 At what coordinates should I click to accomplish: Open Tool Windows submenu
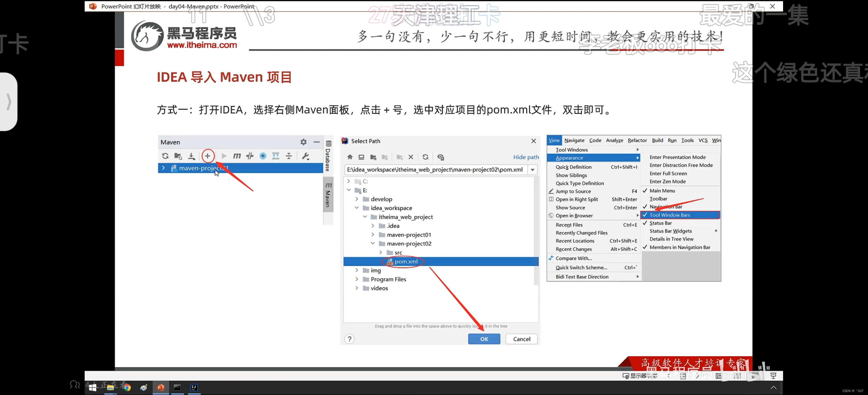tap(594, 150)
